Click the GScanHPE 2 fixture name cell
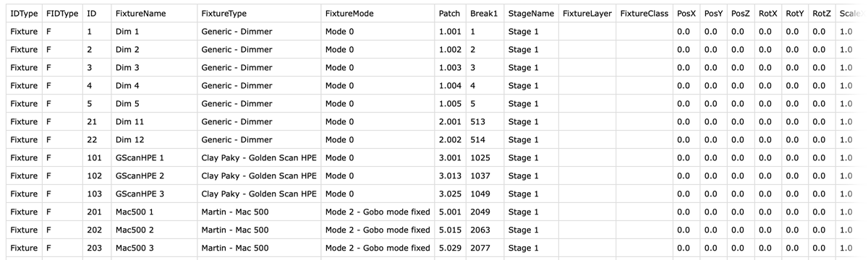Screen dimensions: 868x260 coord(153,176)
